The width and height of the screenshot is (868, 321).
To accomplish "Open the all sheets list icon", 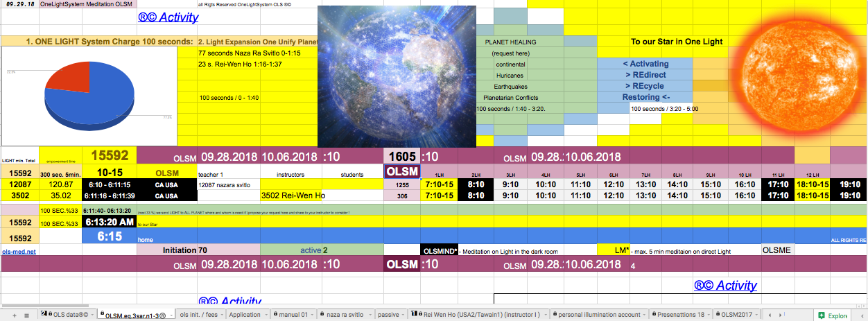I will click(x=26, y=315).
